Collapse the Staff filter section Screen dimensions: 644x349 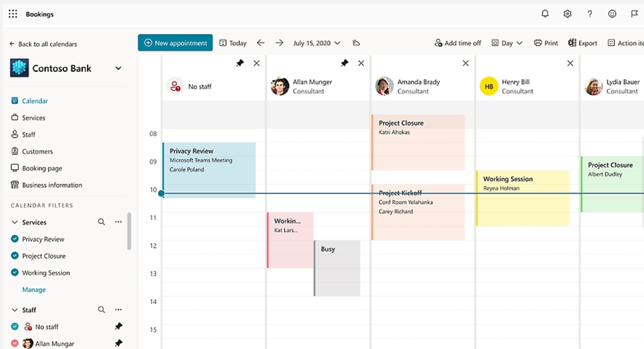point(15,310)
